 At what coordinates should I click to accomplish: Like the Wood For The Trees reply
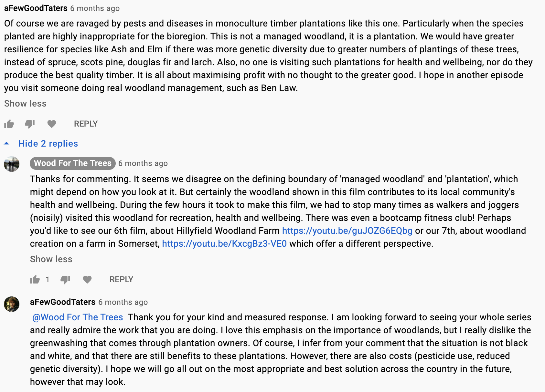pyautogui.click(x=35, y=280)
